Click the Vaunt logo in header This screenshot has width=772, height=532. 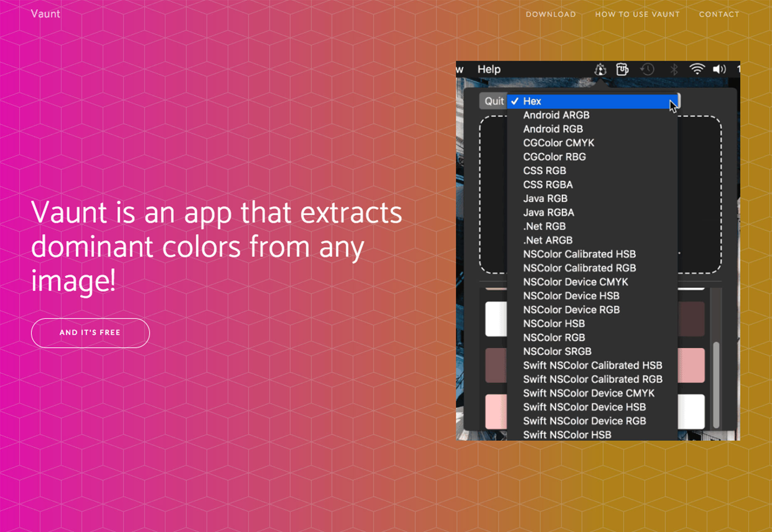point(45,14)
